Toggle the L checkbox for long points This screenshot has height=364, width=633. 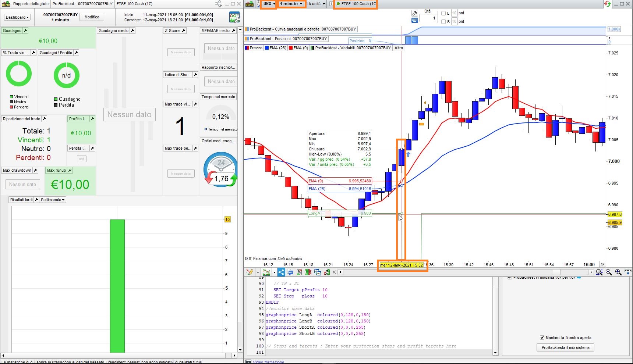coord(443,13)
